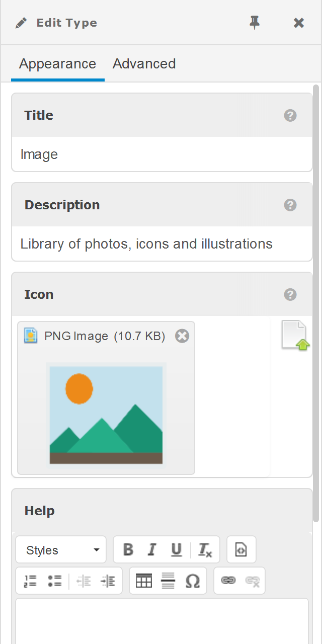Click the Title input field
The height and width of the screenshot is (644, 322).
[162, 154]
